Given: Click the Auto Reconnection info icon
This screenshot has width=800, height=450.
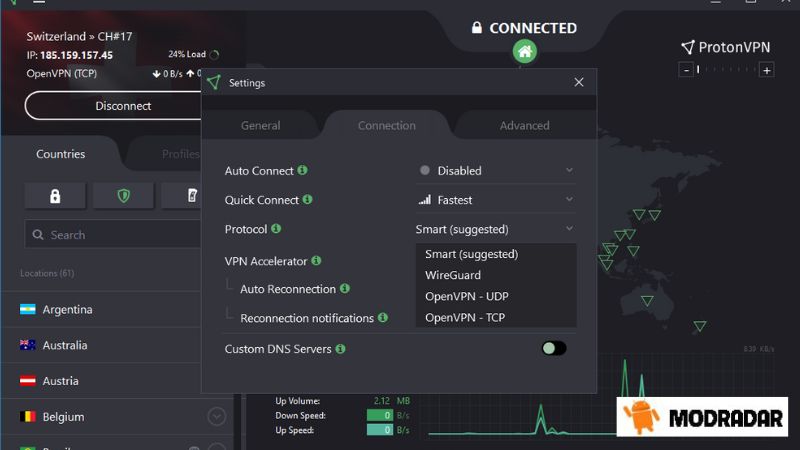Looking at the screenshot, I should point(345,288).
